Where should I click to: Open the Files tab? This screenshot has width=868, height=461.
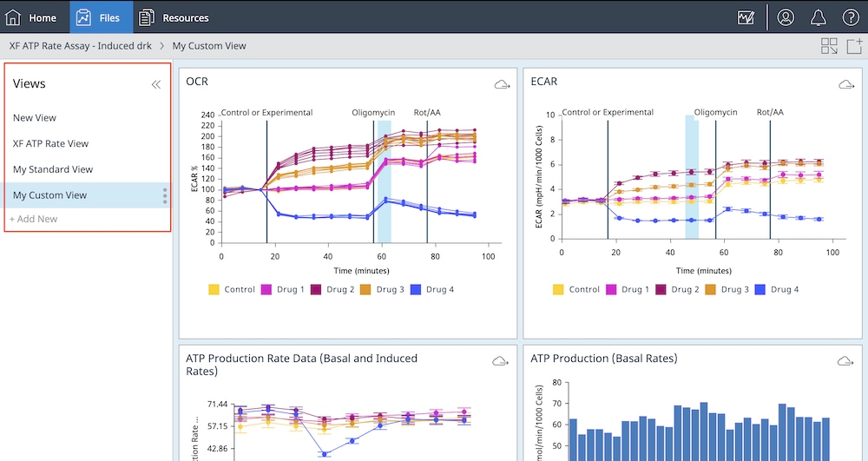[98, 17]
